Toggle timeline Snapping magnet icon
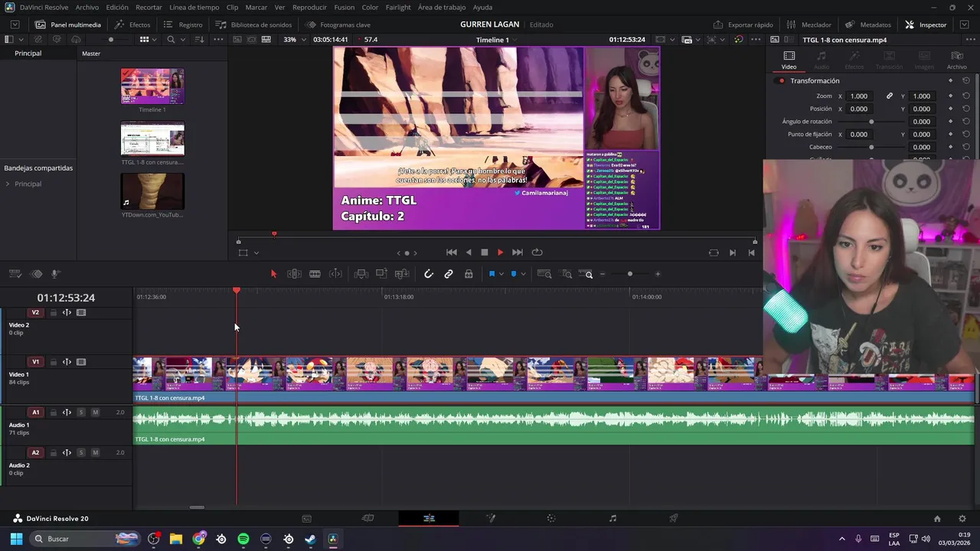 pos(429,274)
